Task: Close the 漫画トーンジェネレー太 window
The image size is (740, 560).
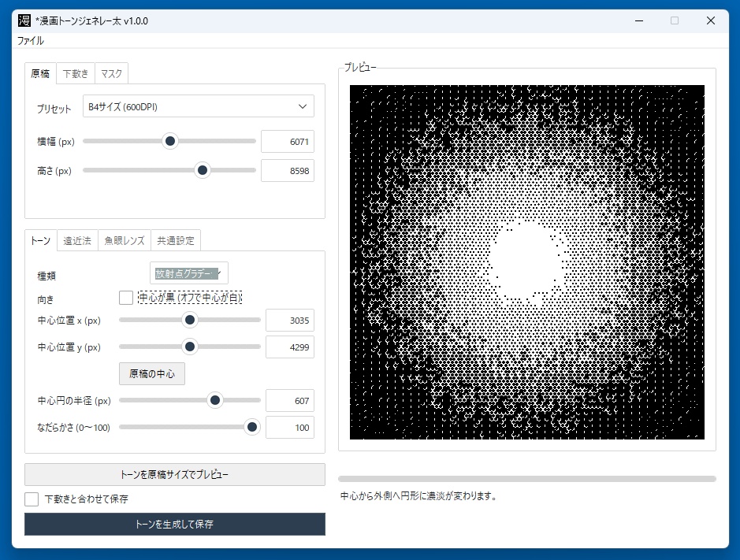Action: click(x=711, y=20)
